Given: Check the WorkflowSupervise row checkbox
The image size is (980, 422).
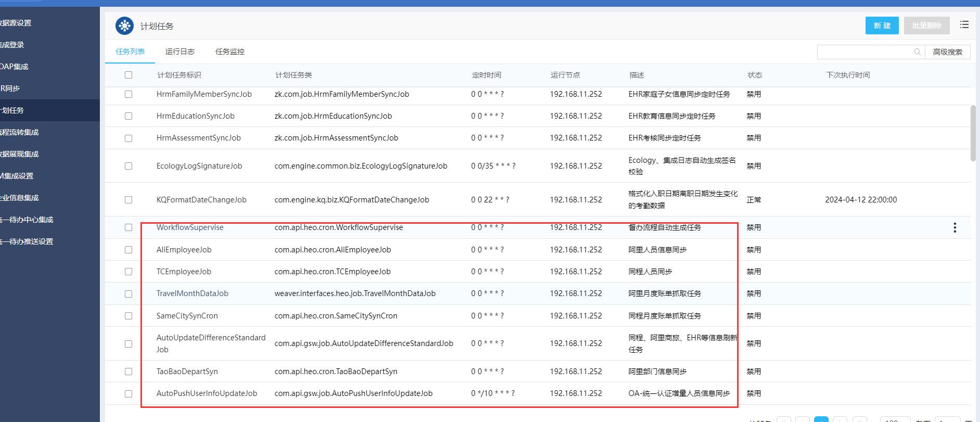Looking at the screenshot, I should [128, 227].
